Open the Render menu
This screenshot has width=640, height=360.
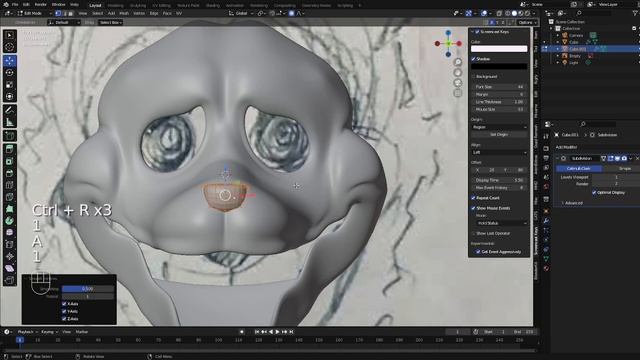[40, 4]
